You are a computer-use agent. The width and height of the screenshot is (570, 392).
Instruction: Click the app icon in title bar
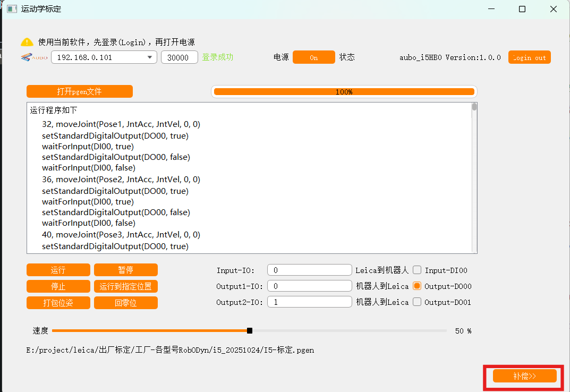(x=11, y=9)
